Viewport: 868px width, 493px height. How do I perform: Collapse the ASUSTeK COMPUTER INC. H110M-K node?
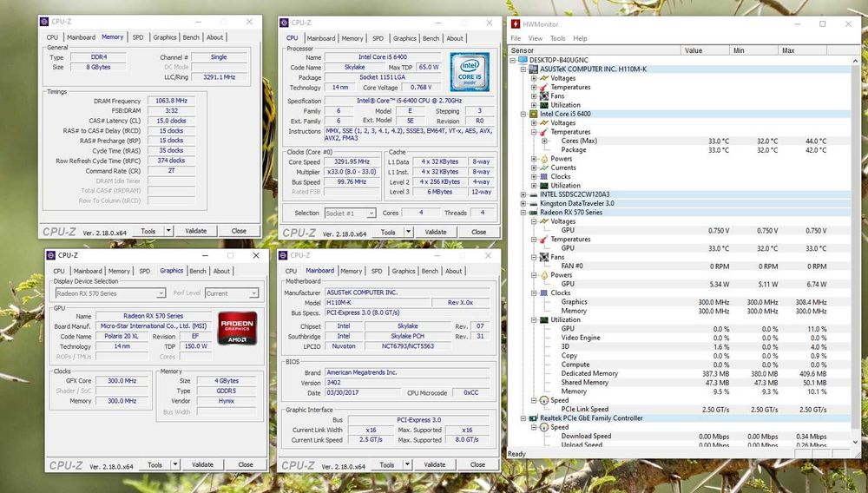(523, 69)
